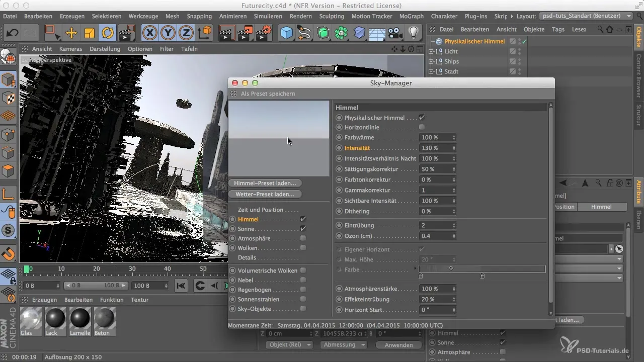Click the checkered Texture mode icon
The height and width of the screenshot is (362, 644).
click(8, 98)
